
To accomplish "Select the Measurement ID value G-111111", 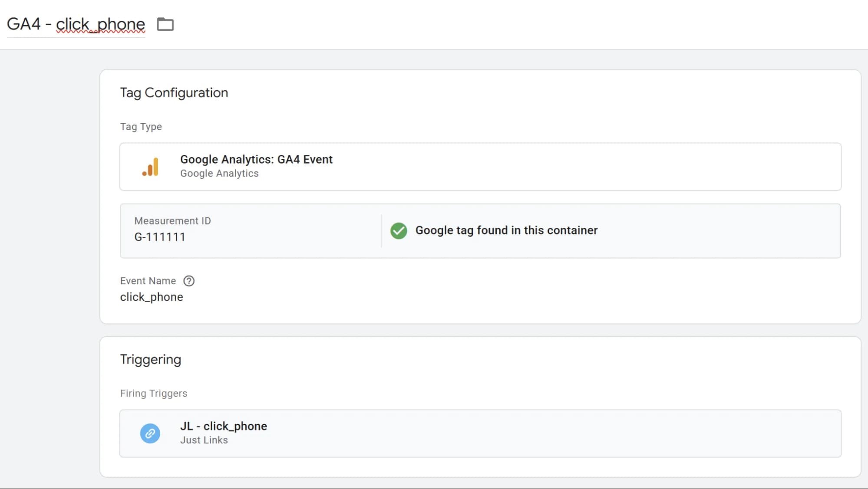I will (160, 237).
